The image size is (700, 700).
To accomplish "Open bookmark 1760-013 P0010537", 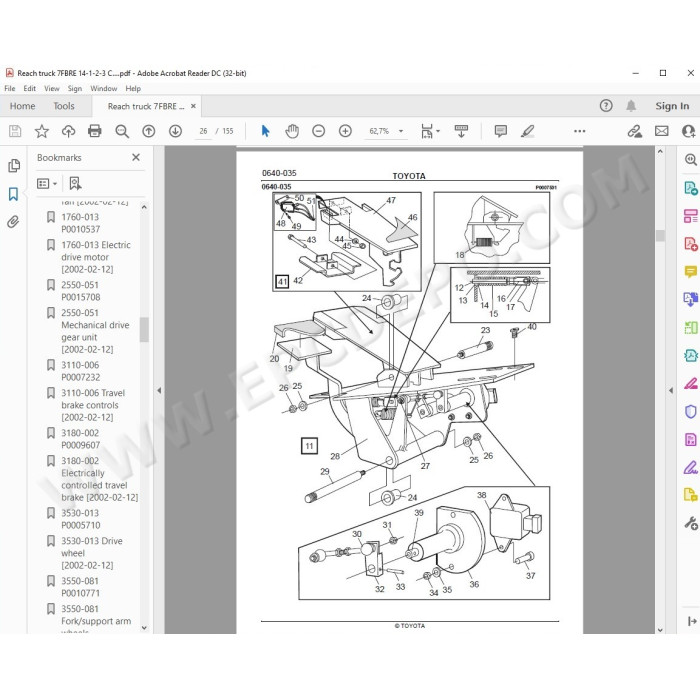I will [x=80, y=223].
